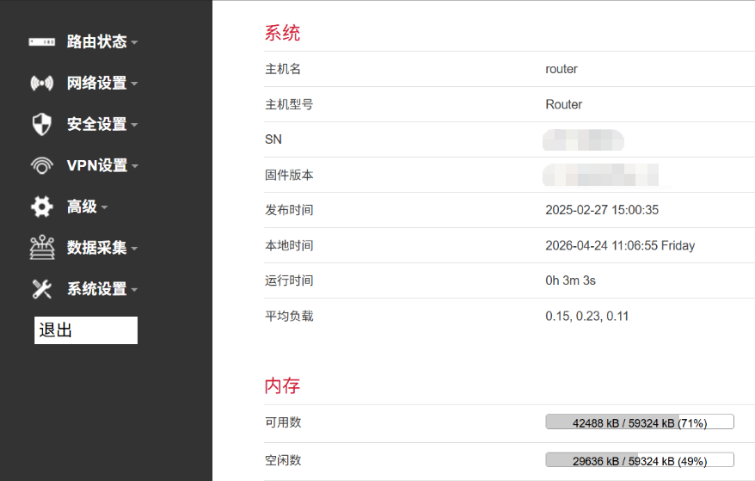The width and height of the screenshot is (755, 481).
Task: Click the 可用数 memory progress bar
Action: (x=639, y=422)
